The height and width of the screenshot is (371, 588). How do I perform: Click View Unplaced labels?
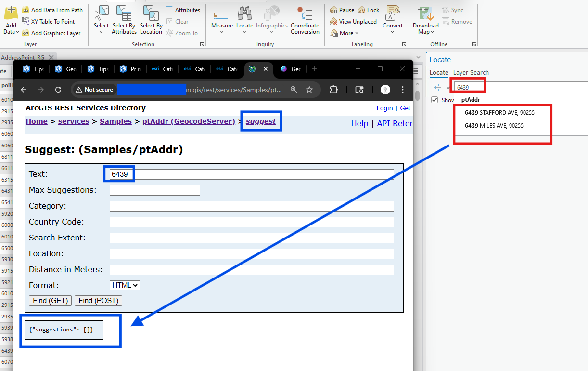coord(353,22)
